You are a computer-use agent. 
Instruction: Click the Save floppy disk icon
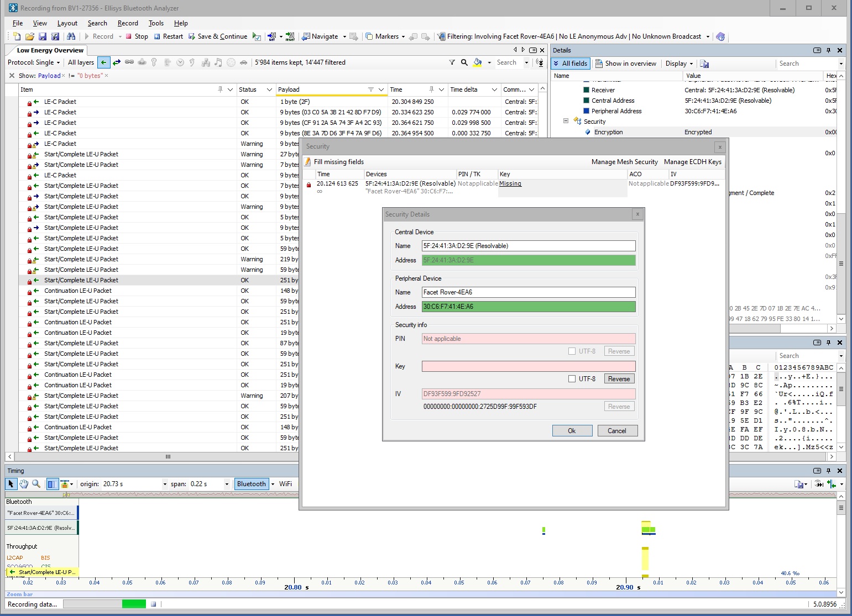pos(42,36)
